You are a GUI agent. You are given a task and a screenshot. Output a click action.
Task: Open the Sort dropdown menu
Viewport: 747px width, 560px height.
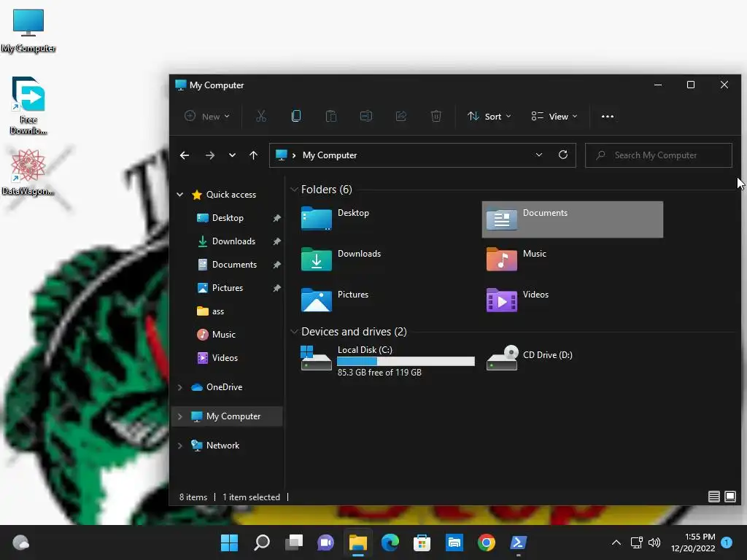coord(489,116)
